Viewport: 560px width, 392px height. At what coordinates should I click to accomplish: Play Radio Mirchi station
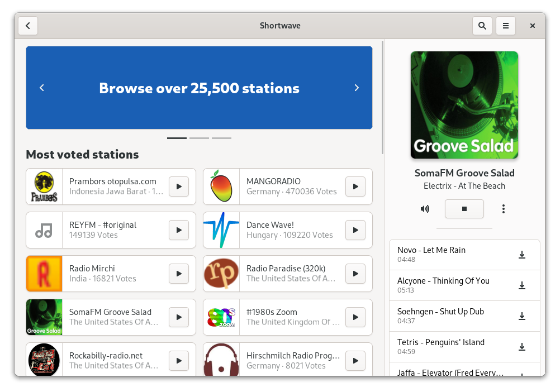click(179, 274)
